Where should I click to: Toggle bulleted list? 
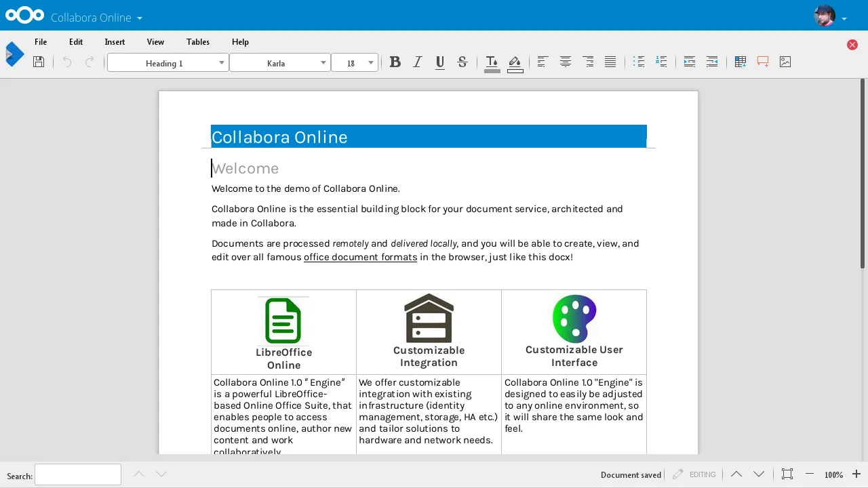pos(639,62)
